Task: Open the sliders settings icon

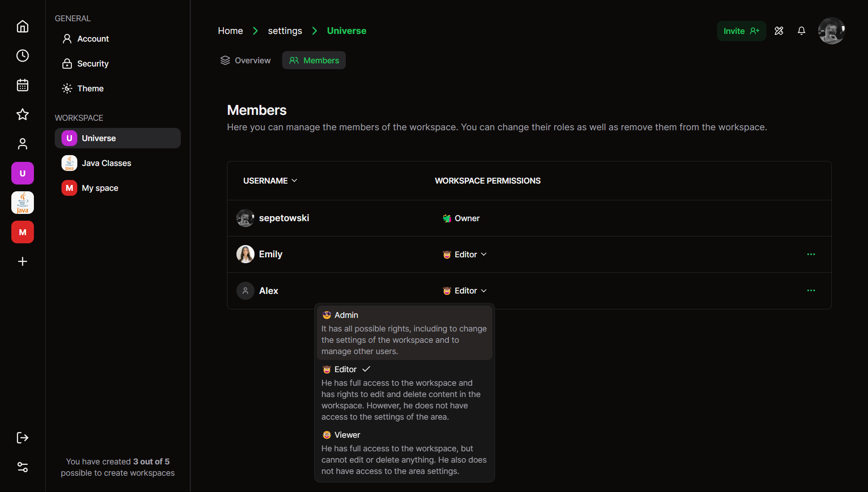Action: 23,467
